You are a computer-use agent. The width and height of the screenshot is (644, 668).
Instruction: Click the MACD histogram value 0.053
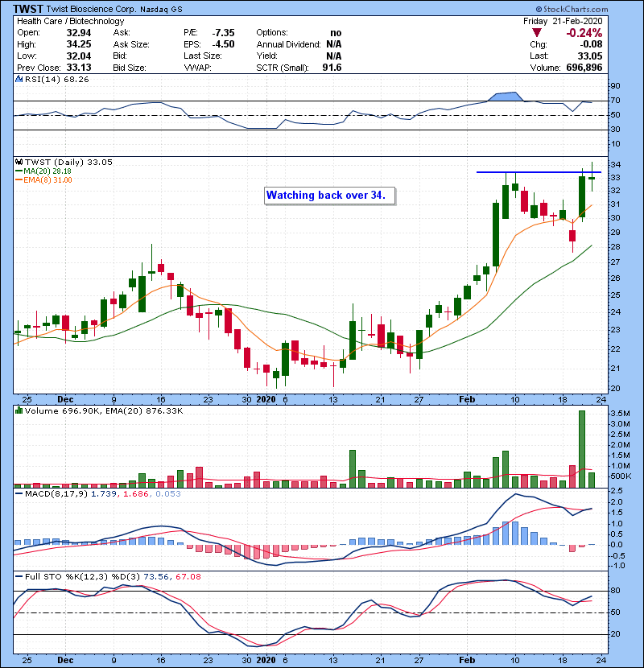pyautogui.click(x=168, y=494)
